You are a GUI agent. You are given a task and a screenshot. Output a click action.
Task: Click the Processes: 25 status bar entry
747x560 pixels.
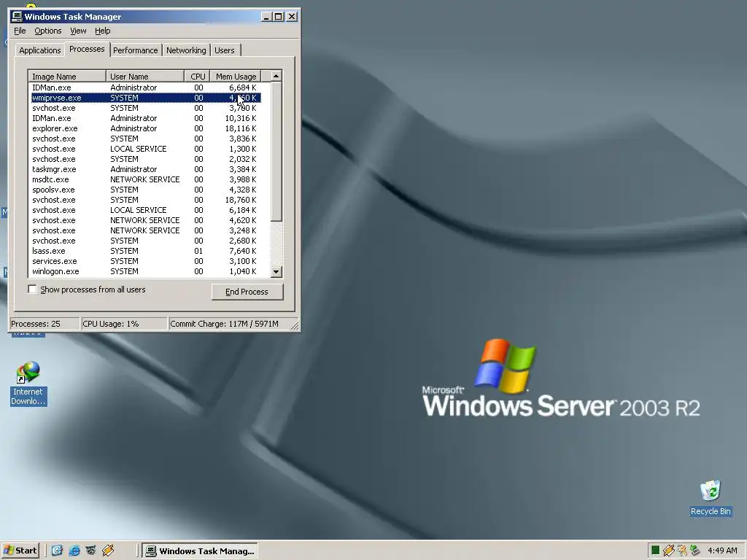(x=44, y=324)
